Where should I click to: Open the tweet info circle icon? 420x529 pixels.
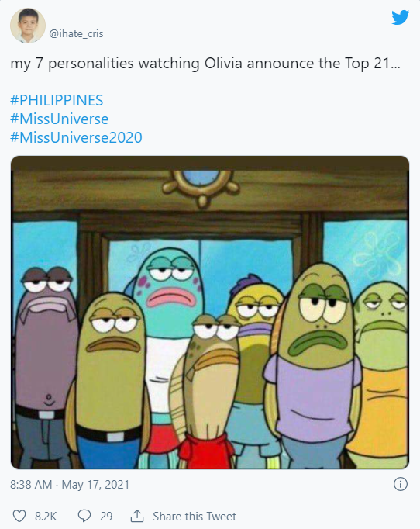click(401, 484)
